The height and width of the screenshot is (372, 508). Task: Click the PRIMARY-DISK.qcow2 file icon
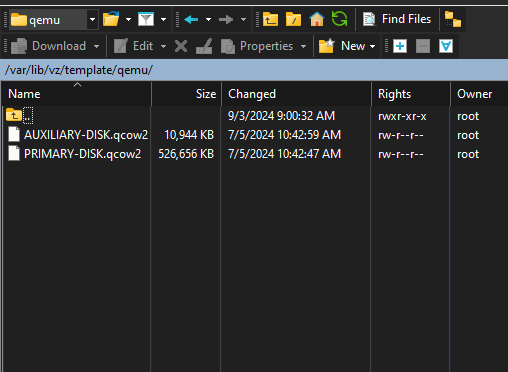point(14,154)
